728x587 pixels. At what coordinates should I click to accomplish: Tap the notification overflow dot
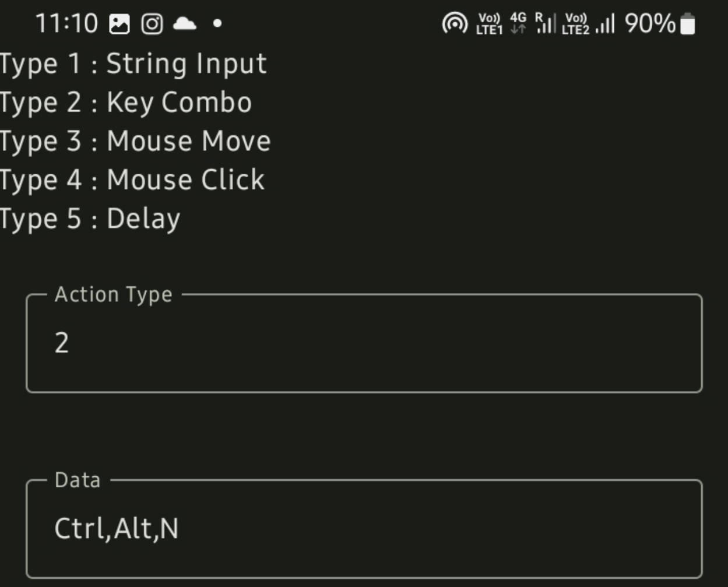pyautogui.click(x=217, y=24)
